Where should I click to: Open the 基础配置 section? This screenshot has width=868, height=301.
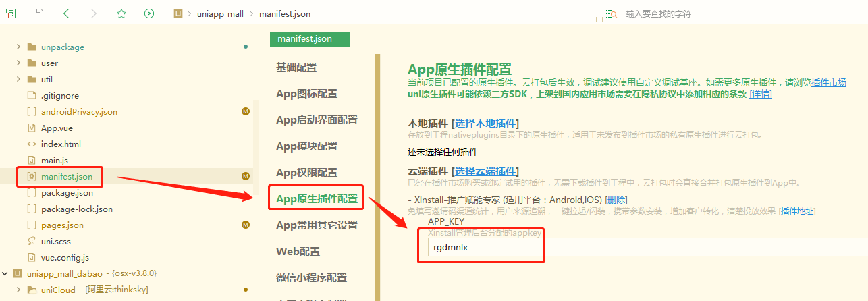point(296,67)
